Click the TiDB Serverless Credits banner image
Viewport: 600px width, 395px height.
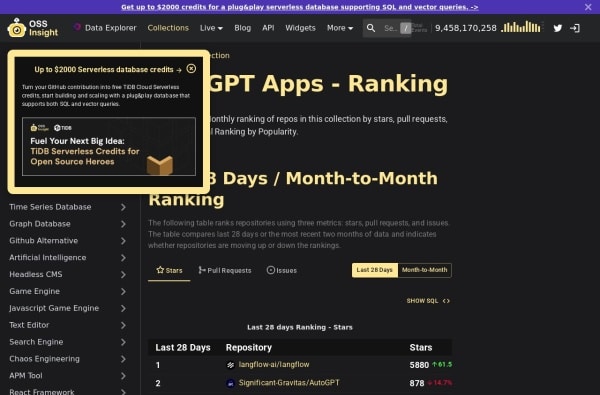109,146
